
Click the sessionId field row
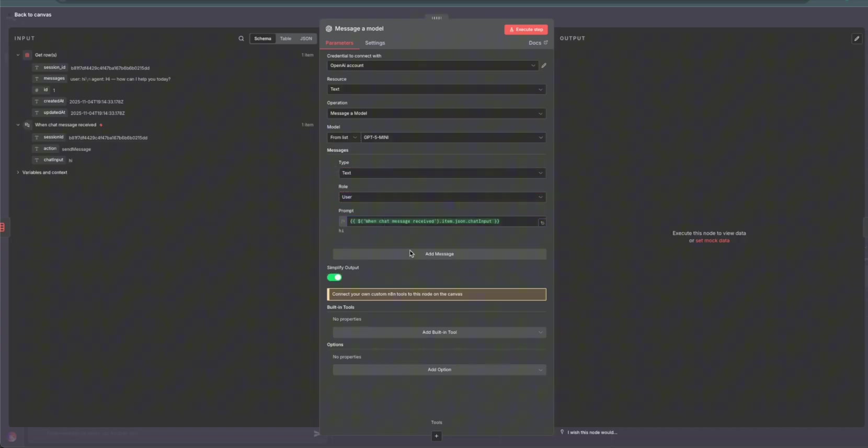tap(90, 138)
